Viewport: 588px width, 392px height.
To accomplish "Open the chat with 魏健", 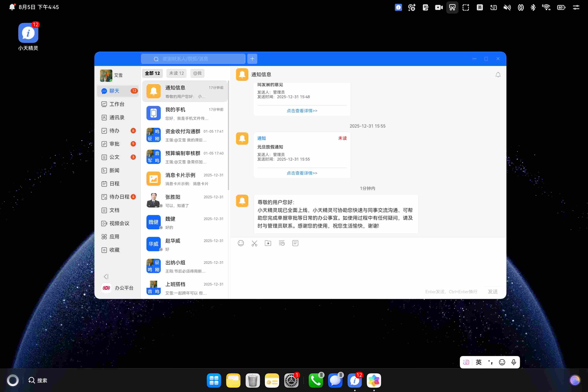I will point(185,222).
